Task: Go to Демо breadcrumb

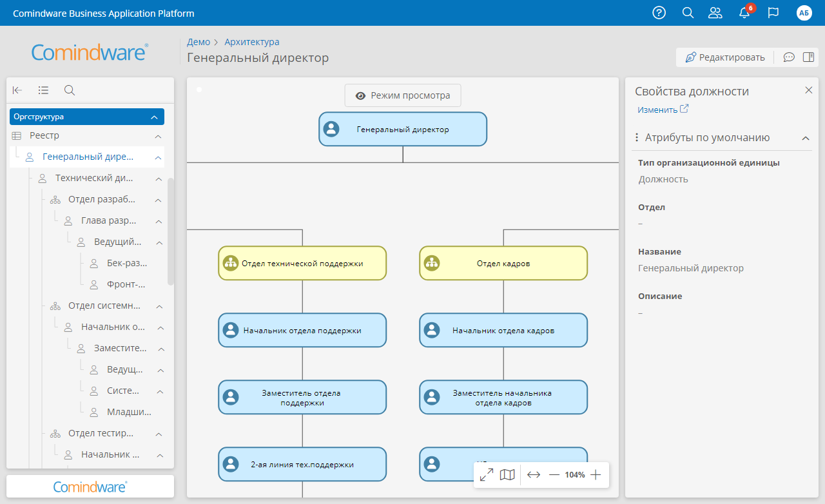Action: [199, 42]
